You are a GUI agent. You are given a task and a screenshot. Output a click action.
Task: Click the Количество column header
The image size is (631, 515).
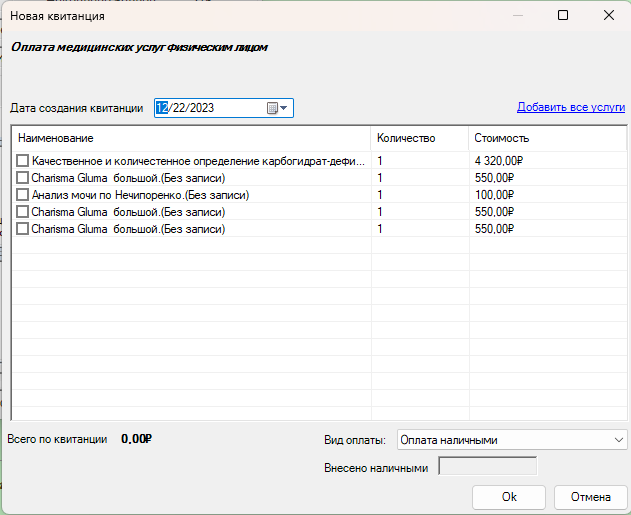click(x=418, y=138)
